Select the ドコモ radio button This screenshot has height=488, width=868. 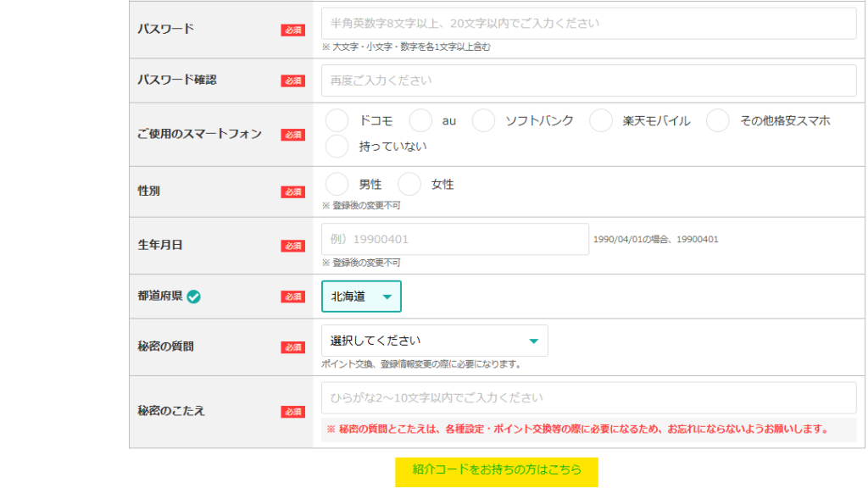(337, 121)
